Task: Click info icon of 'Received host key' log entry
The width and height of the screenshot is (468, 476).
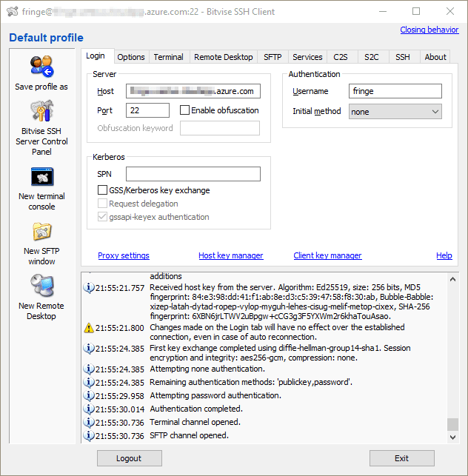Action: pos(89,287)
